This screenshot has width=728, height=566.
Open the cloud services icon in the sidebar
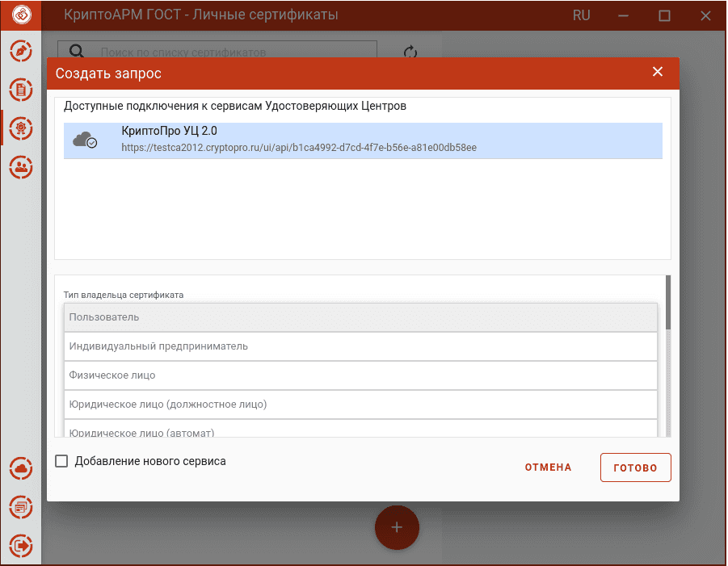click(x=21, y=468)
